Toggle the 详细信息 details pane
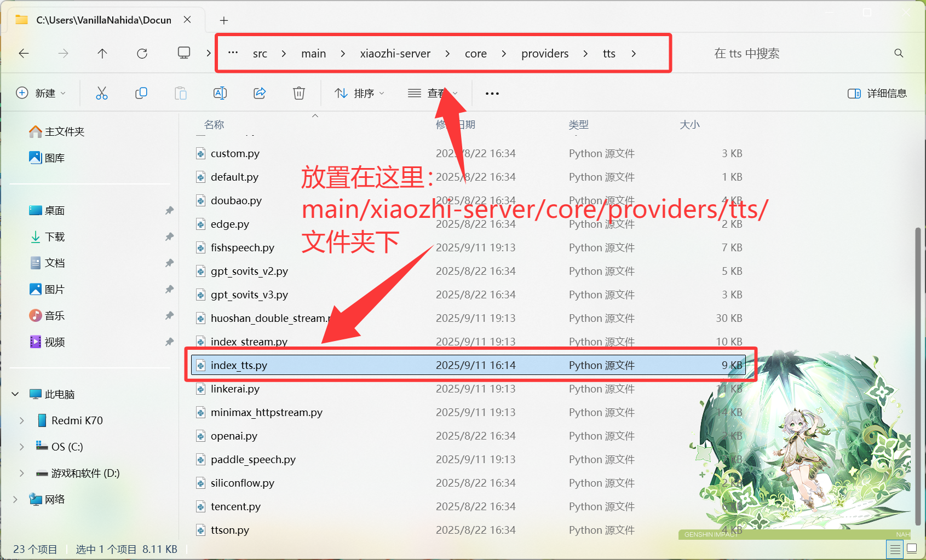Viewport: 926px width, 560px height. tap(877, 94)
